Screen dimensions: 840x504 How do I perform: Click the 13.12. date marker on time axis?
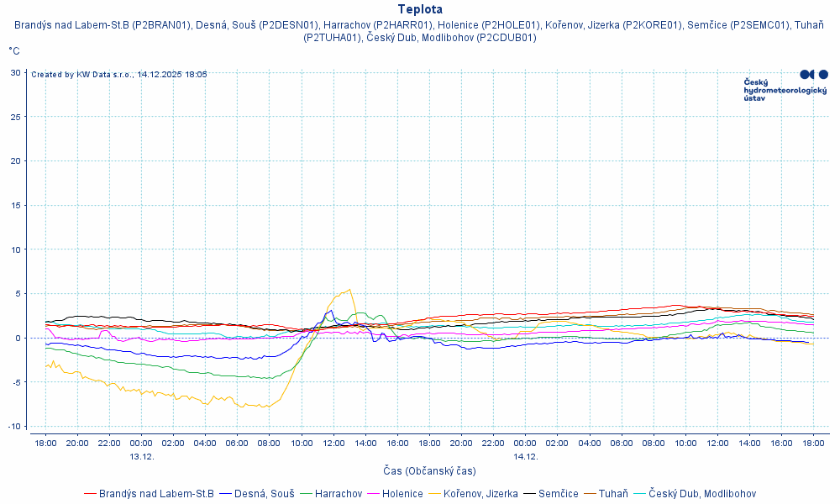pos(141,457)
